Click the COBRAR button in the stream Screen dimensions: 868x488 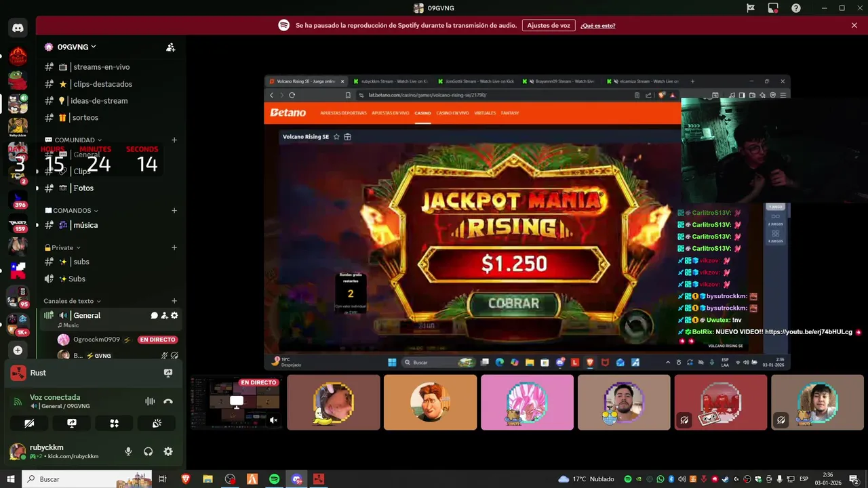coord(514,304)
